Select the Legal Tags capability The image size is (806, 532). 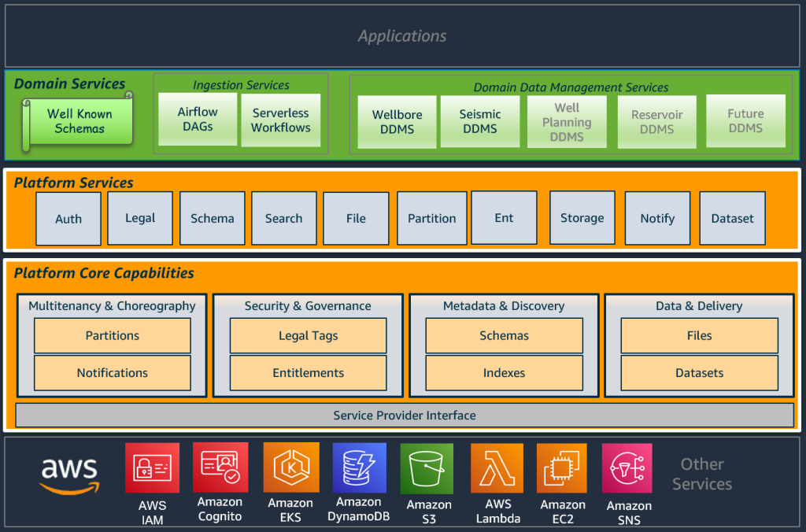(308, 335)
